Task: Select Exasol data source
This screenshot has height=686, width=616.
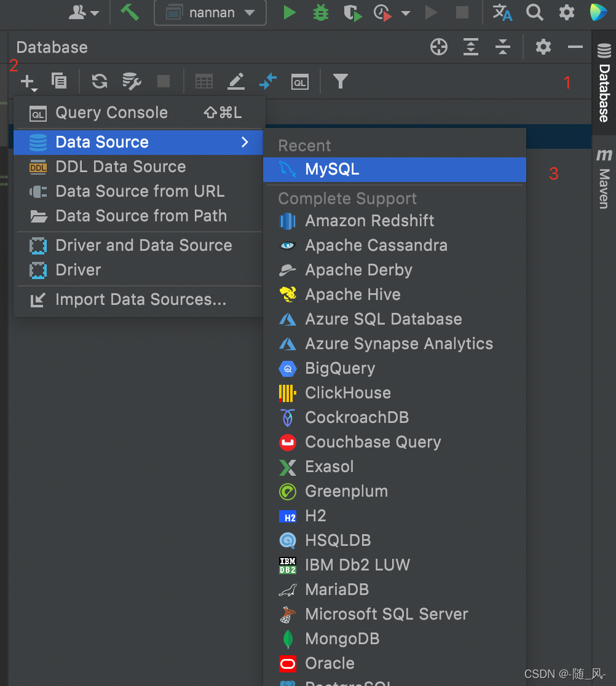Action: point(394,467)
